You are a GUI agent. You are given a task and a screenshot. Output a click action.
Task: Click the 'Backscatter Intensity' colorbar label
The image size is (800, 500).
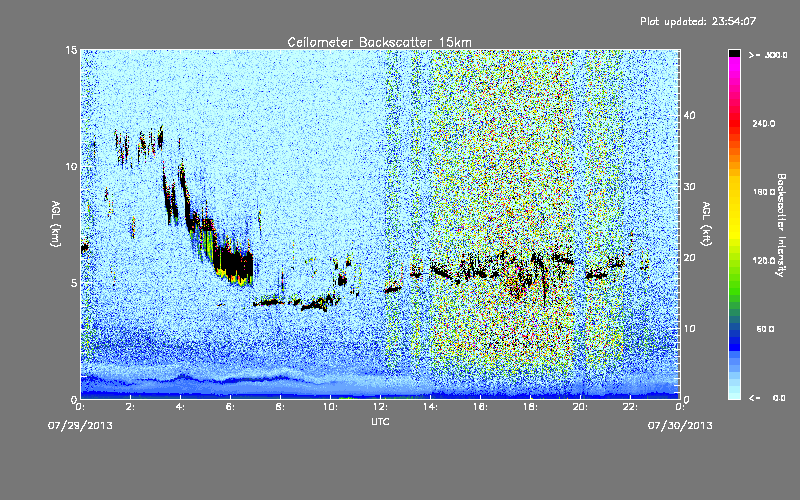[x=781, y=225]
